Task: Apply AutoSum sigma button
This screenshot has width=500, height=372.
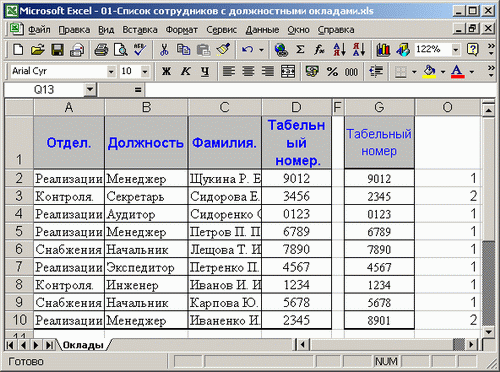Action: tap(300, 50)
